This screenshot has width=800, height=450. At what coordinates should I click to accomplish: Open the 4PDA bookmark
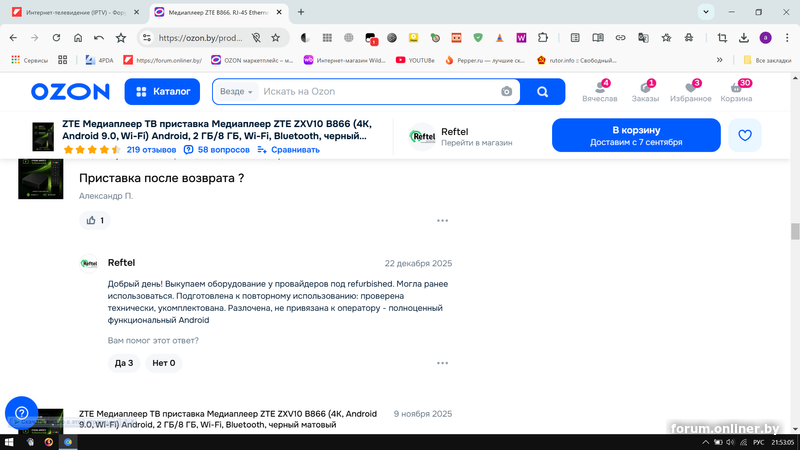[x=99, y=60]
